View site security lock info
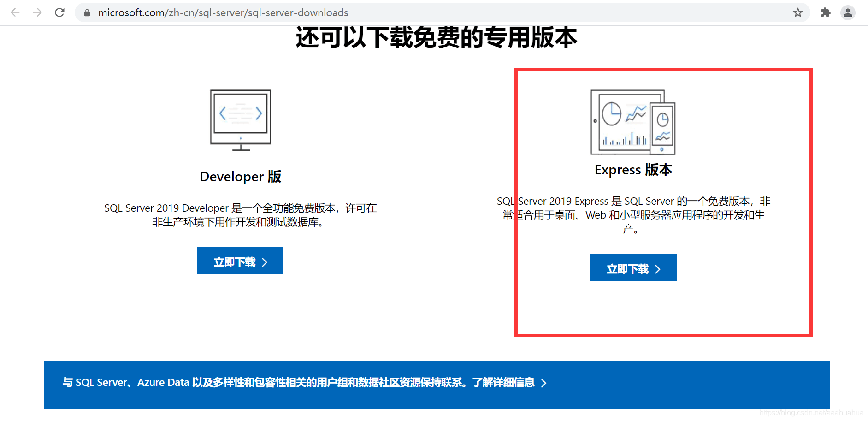The image size is (868, 421). click(87, 13)
